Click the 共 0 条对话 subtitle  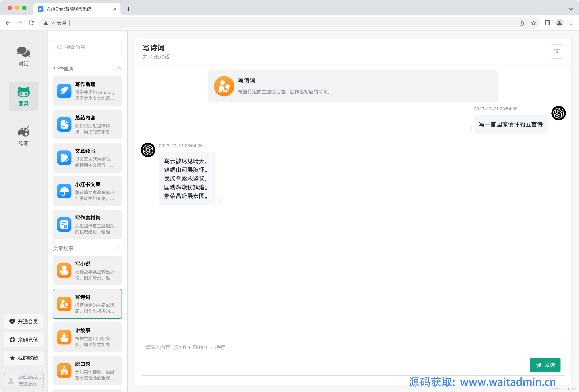[x=156, y=57]
